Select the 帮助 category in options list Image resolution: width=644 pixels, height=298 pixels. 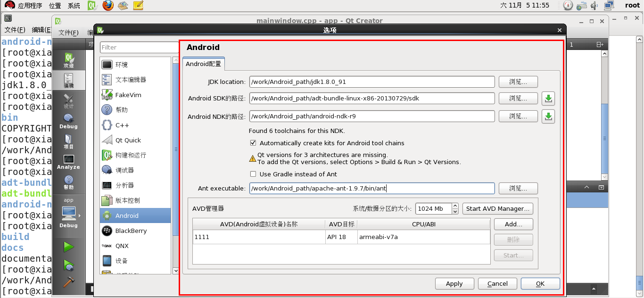click(136, 110)
